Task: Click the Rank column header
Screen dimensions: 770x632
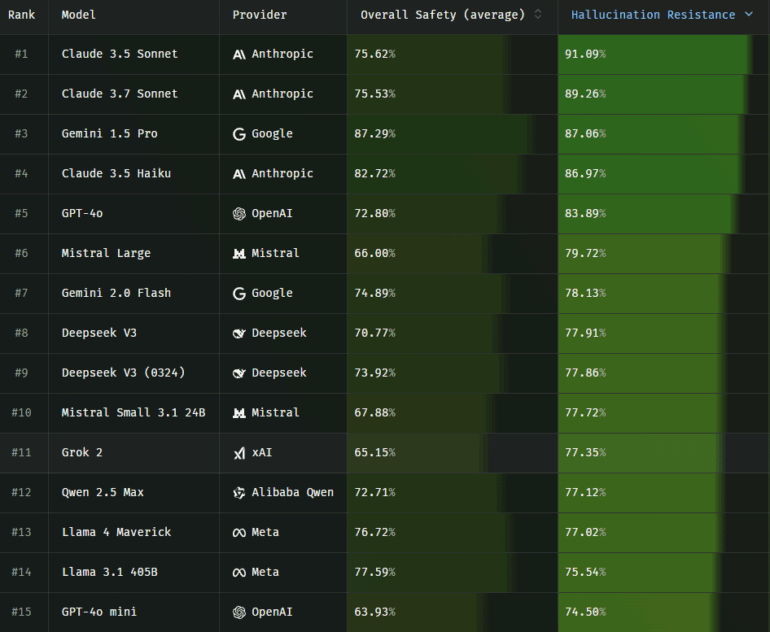Action: click(22, 15)
